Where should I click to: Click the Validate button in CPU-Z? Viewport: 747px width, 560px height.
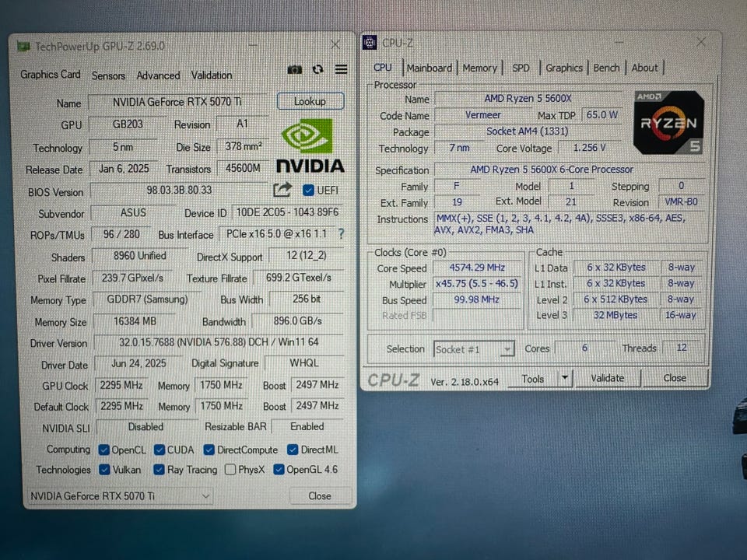608,378
